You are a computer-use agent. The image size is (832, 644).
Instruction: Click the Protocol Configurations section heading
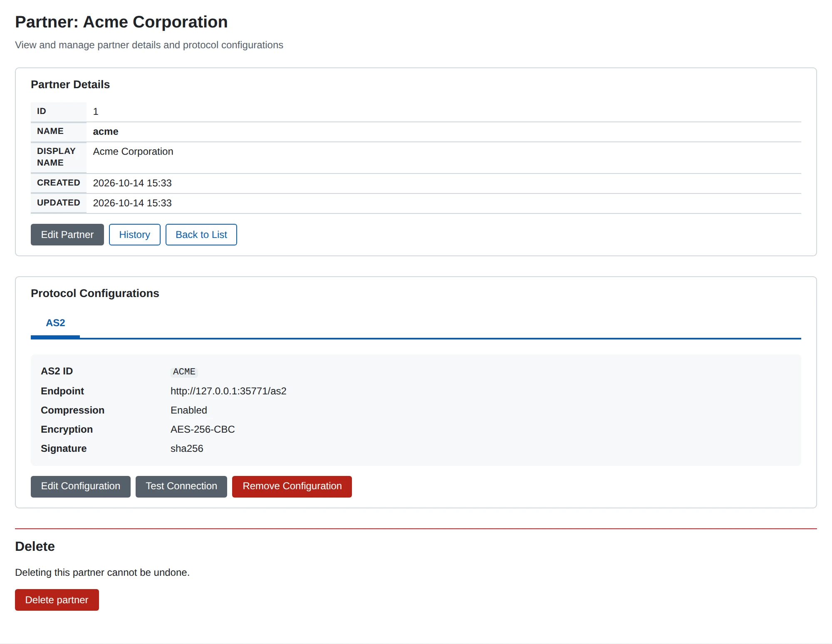(x=95, y=293)
